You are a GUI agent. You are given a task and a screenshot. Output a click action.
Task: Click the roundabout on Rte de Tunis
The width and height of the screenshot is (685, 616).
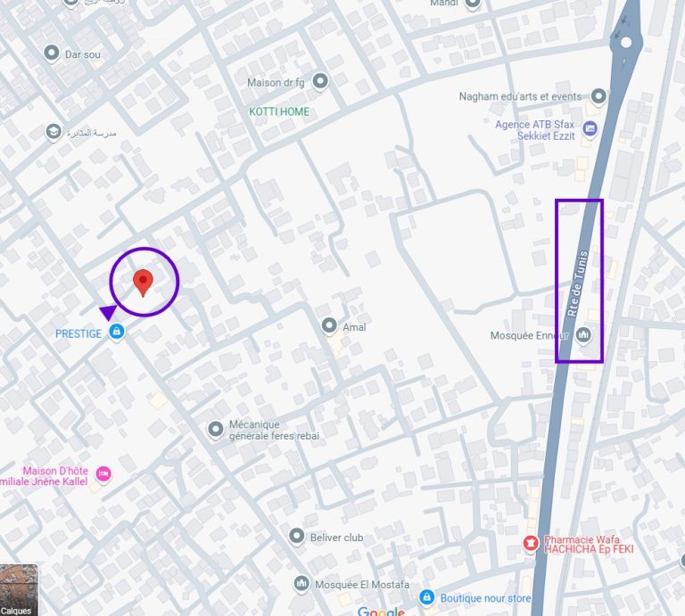coord(625,43)
